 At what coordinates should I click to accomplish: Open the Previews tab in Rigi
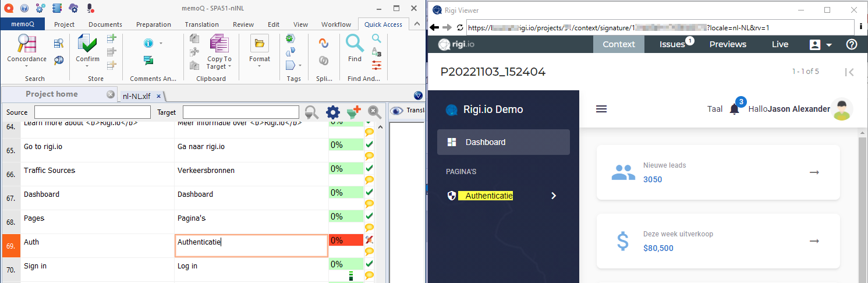tap(728, 44)
